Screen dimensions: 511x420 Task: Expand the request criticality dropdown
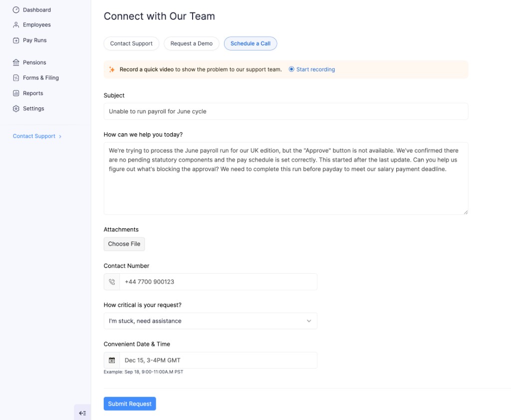[x=210, y=321]
